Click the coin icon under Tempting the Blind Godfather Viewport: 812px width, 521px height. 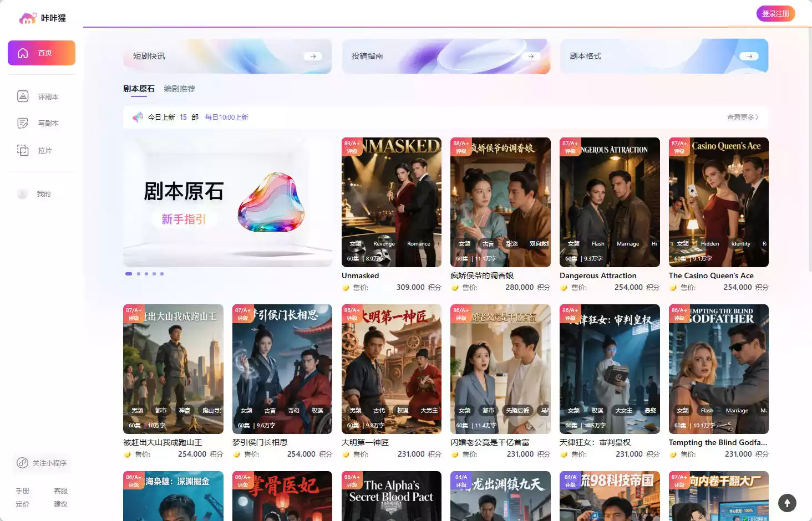click(673, 454)
